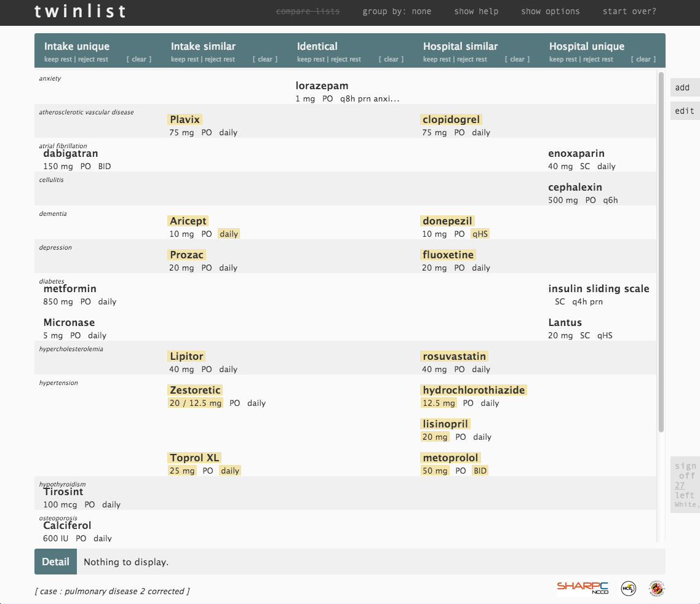
Task: Select cephalexin in Hospital unique
Action: [x=575, y=188]
